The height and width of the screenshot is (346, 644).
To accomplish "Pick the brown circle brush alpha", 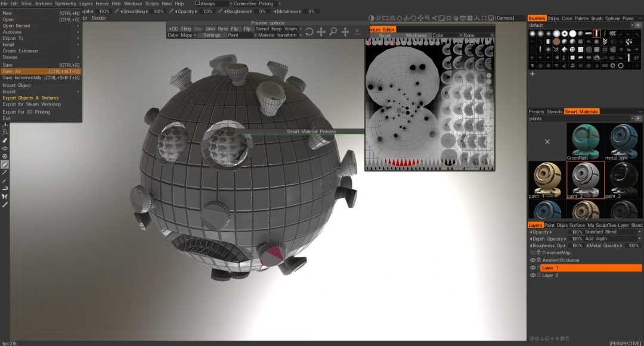I will pyautogui.click(x=556, y=42).
